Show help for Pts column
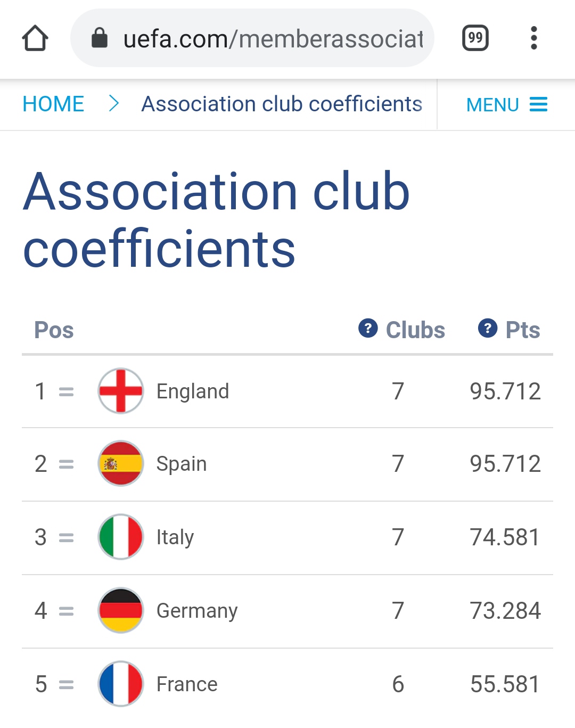The width and height of the screenshot is (575, 728). coord(488,328)
